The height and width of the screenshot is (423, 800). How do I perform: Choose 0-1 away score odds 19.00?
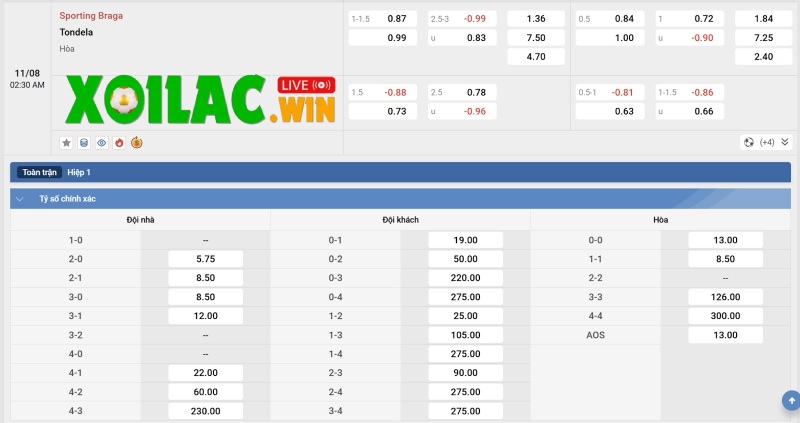tap(465, 240)
